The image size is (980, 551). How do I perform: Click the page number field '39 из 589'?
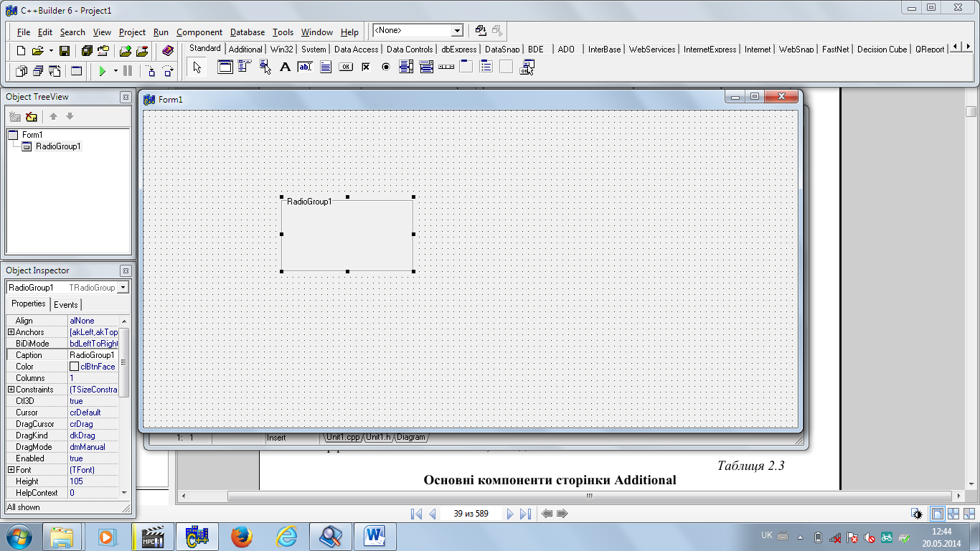click(471, 514)
